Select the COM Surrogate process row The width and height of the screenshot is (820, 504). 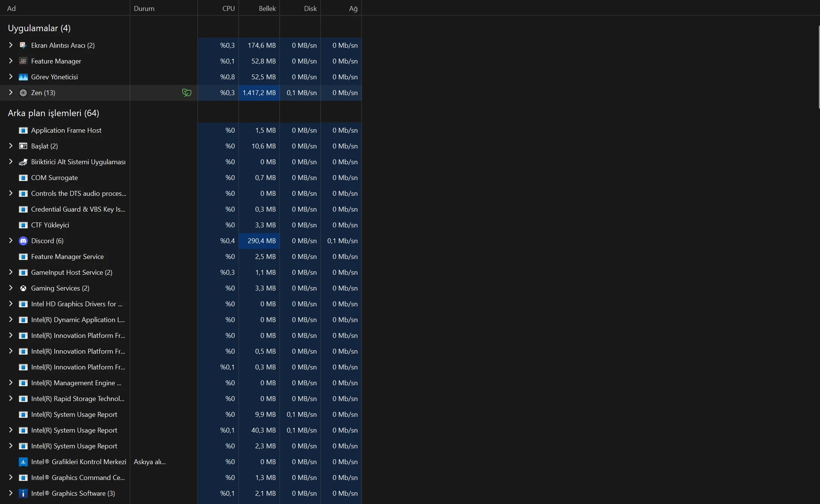[x=54, y=178]
